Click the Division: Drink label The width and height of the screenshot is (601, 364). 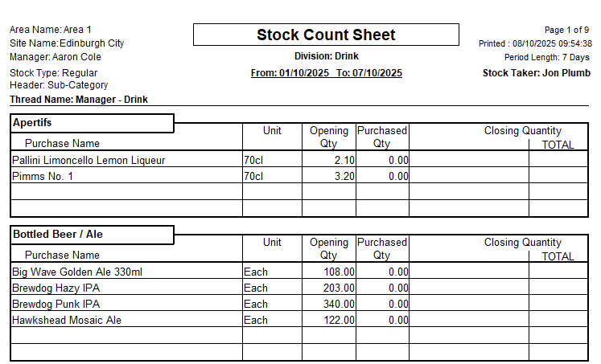(326, 56)
